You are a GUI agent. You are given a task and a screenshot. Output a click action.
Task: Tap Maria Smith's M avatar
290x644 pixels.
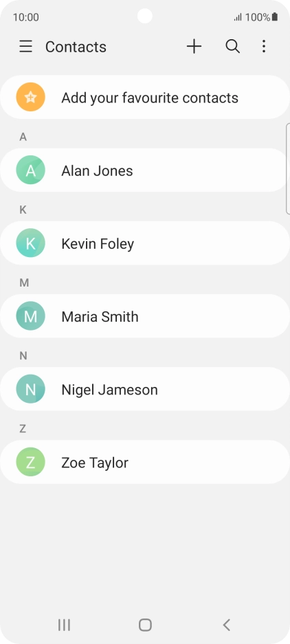click(30, 316)
